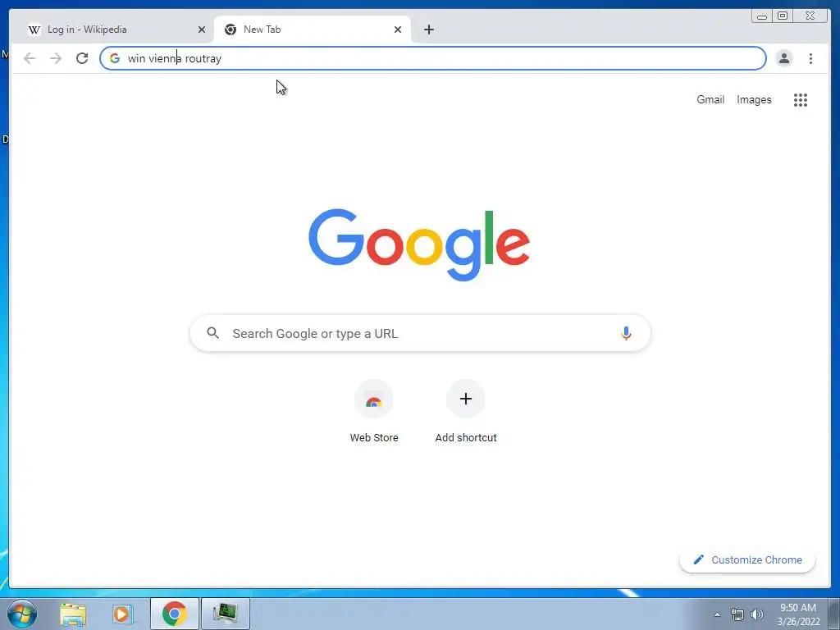Screen dimensions: 840x630
Task: Open the Images link
Action: pyautogui.click(x=754, y=99)
